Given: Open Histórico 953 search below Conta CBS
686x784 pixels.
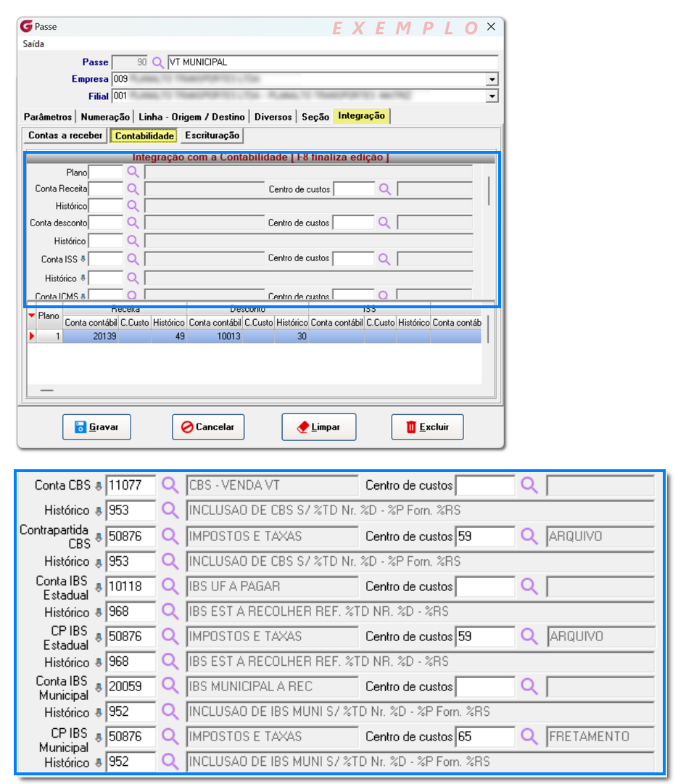Looking at the screenshot, I should (x=170, y=510).
